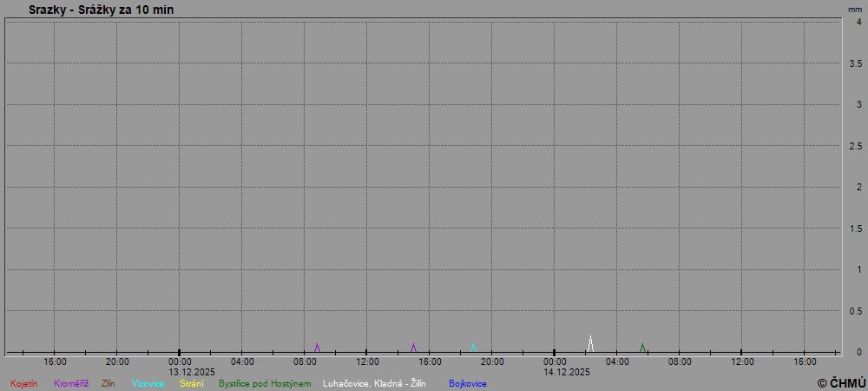Click the white precipitation peak after 14.12.2025 midnight
The height and width of the screenshot is (391, 868).
(x=590, y=342)
